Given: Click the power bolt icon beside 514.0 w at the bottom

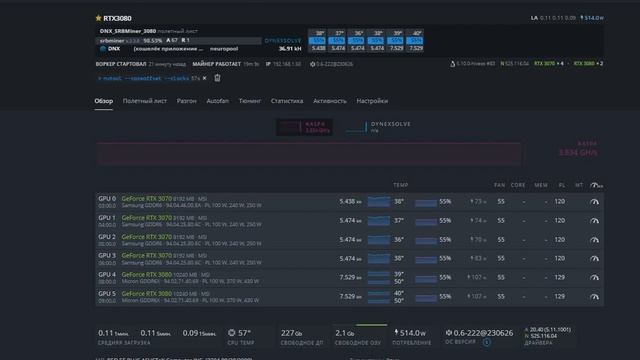Looking at the screenshot, I should pos(396,332).
